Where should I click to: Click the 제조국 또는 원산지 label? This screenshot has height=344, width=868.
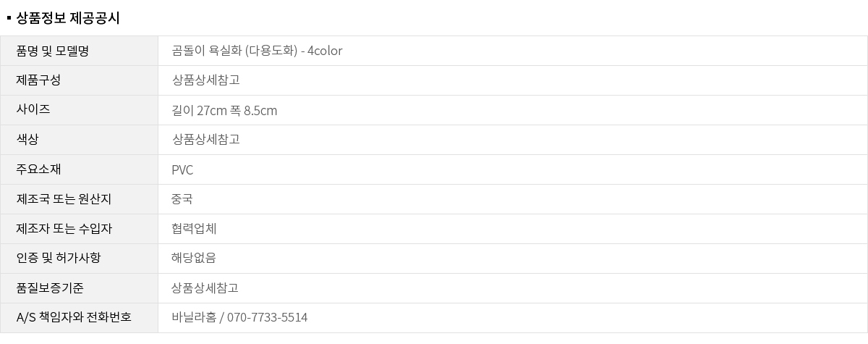tap(64, 199)
